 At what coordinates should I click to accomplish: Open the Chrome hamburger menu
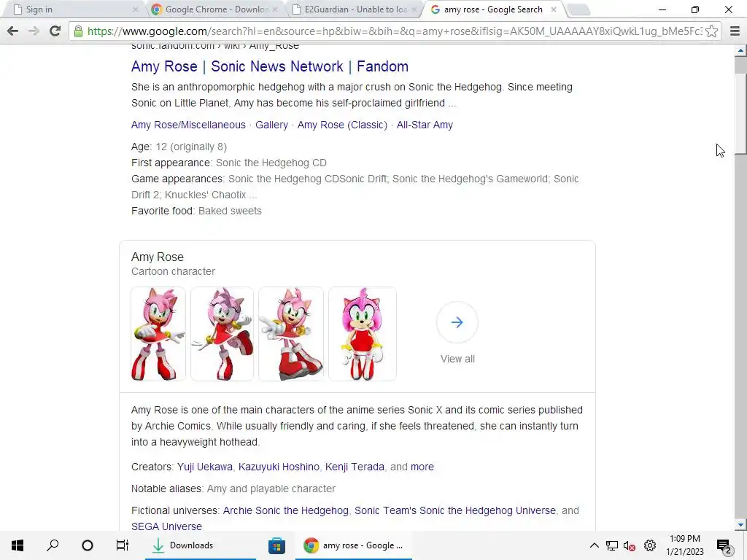click(x=735, y=31)
